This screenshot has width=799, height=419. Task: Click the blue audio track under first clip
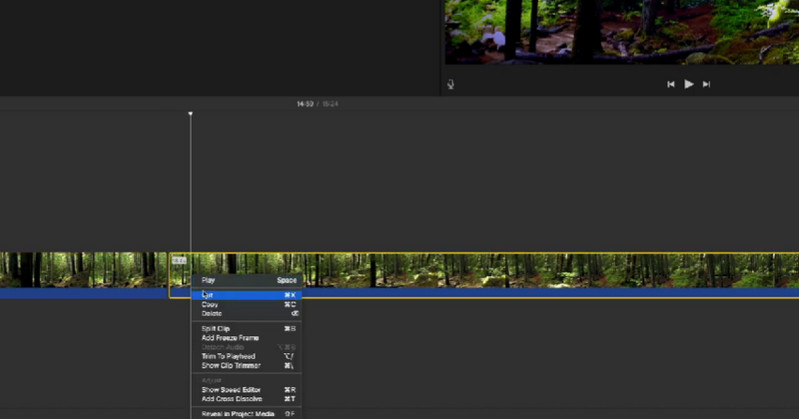83,294
